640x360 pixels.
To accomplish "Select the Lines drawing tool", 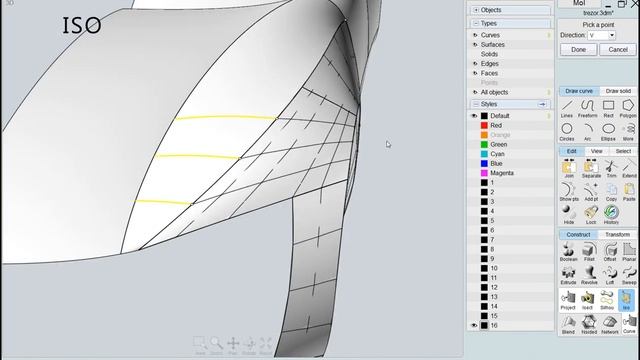I will (x=567, y=109).
